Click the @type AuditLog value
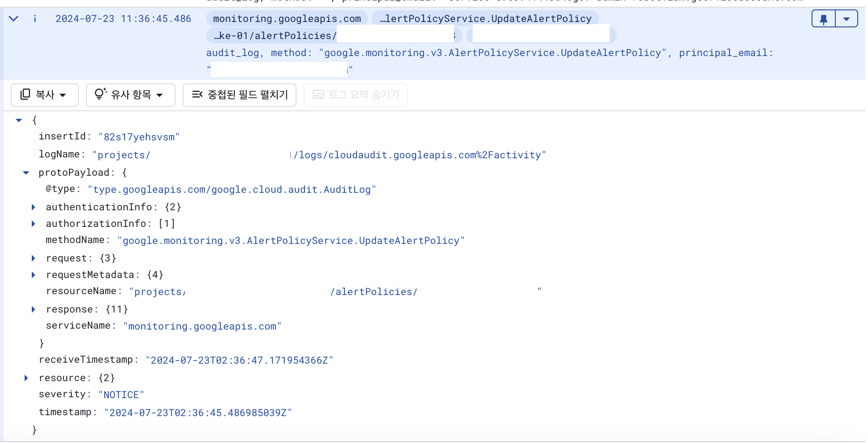This screenshot has width=868, height=443. [232, 190]
